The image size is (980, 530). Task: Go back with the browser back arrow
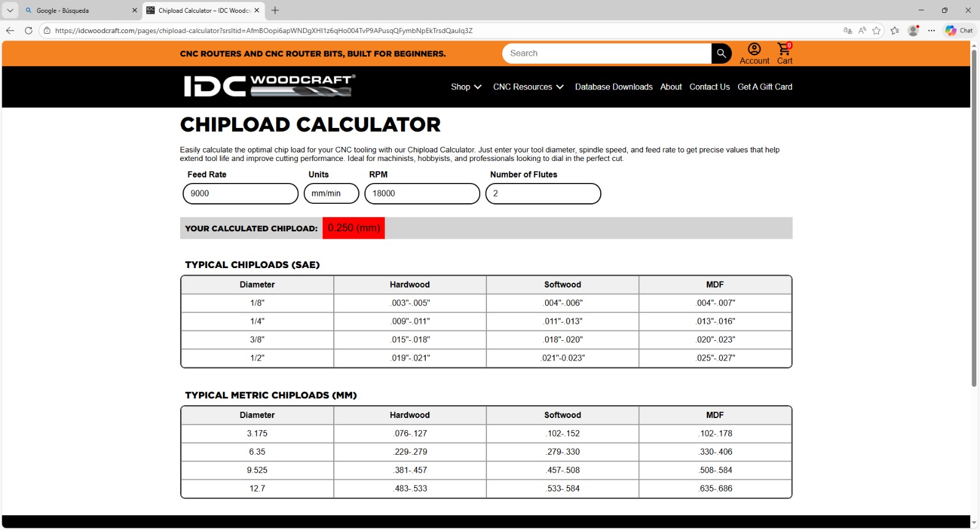tap(10, 31)
